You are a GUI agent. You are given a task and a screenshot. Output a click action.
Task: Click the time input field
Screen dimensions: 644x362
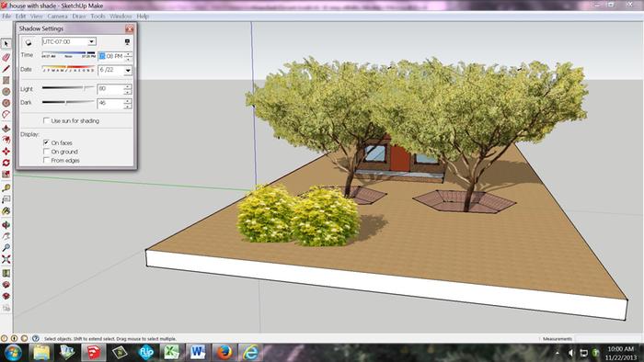(111, 56)
